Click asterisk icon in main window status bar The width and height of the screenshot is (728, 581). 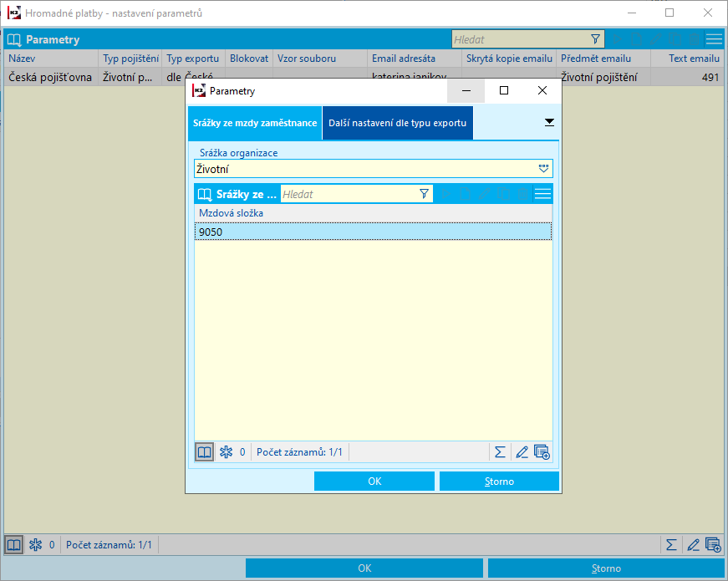pos(36,545)
